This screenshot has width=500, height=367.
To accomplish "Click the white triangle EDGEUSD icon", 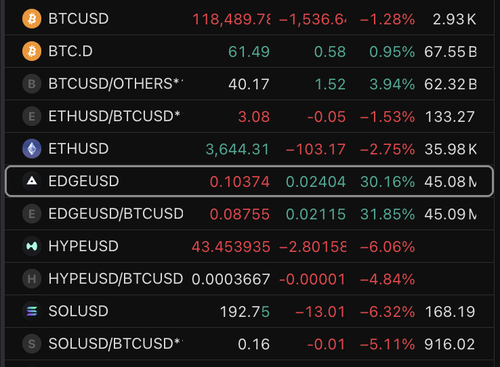I will coord(32,181).
